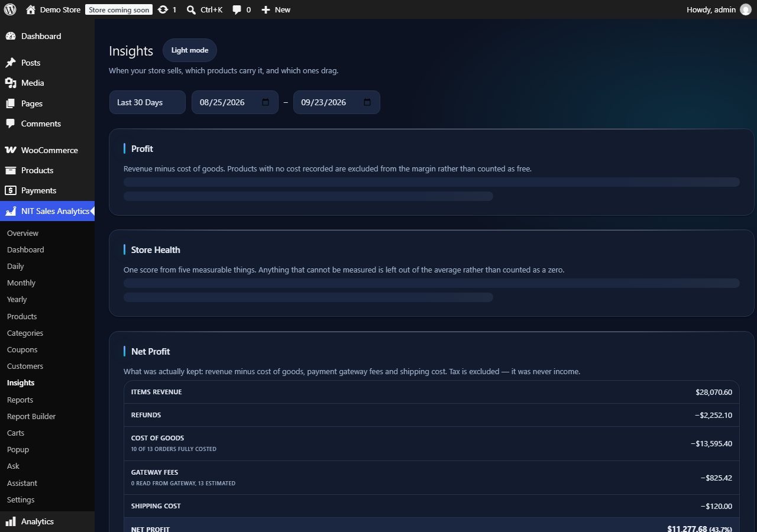Click the updates refresh icon

click(163, 9)
